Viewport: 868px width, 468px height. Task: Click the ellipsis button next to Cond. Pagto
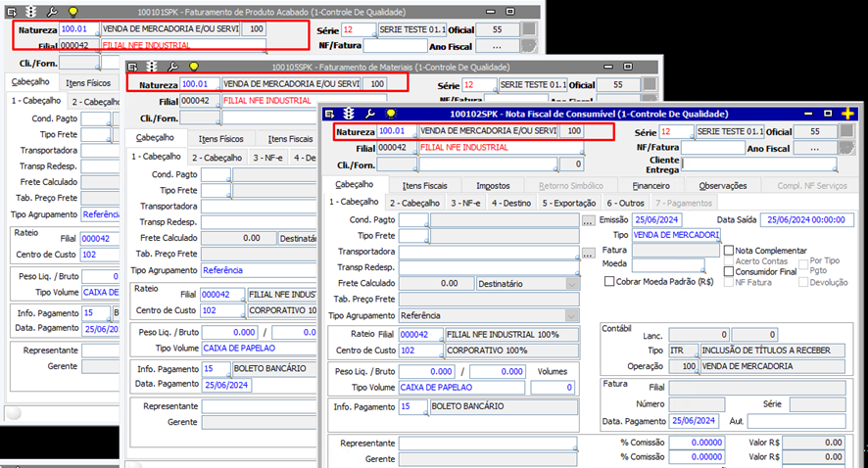pos(588,220)
